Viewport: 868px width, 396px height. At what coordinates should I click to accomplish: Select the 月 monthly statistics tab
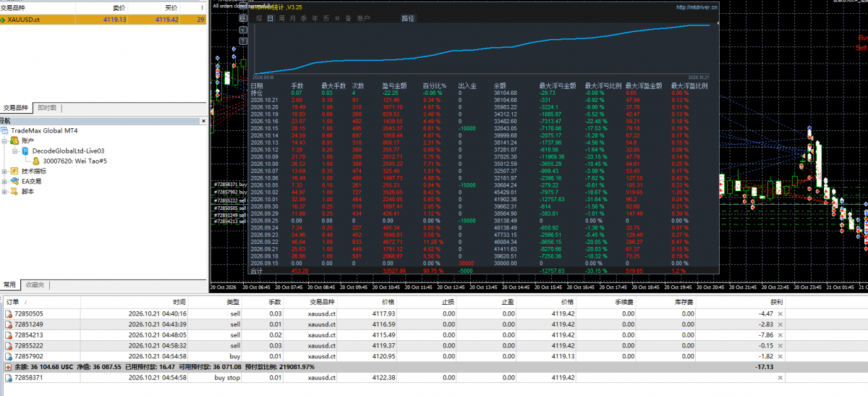[292, 18]
